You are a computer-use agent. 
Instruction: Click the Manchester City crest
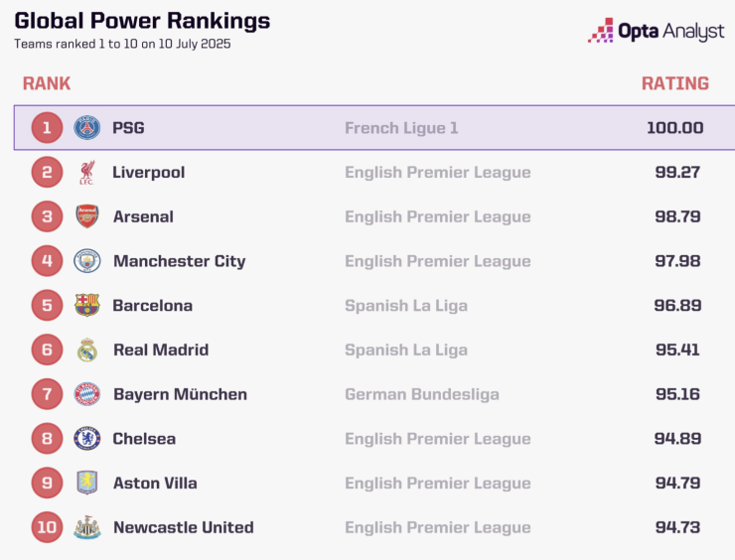(87, 261)
